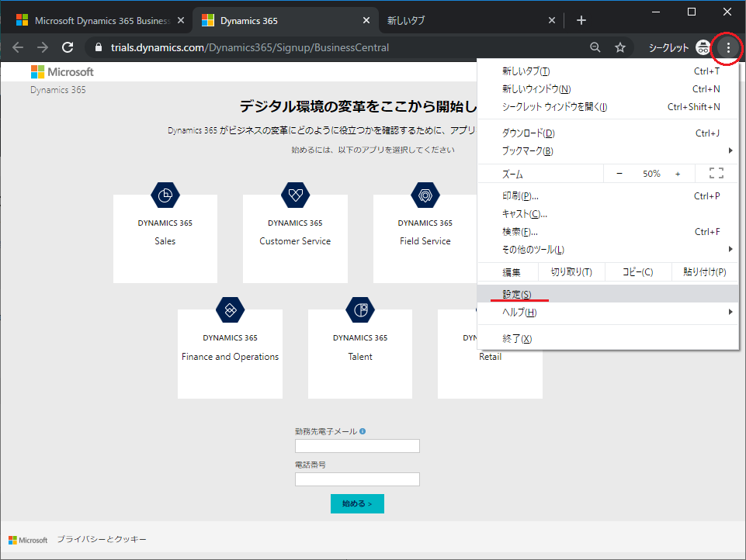Close the Microsoft Dynamics 365 Business tab
This screenshot has width=746, height=560.
click(181, 20)
